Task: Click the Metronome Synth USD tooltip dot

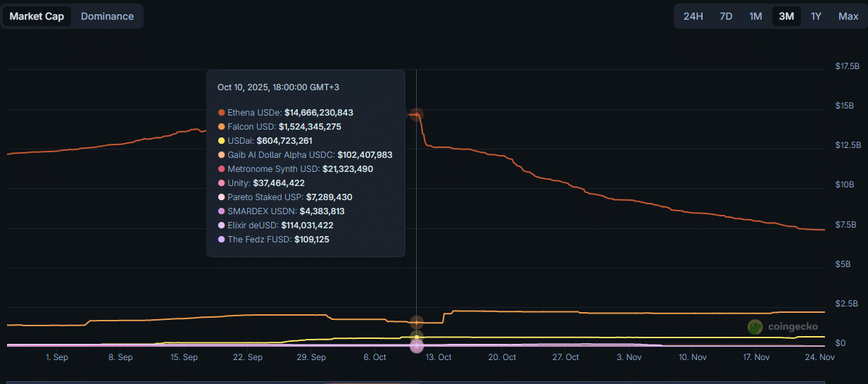Action: 222,169
